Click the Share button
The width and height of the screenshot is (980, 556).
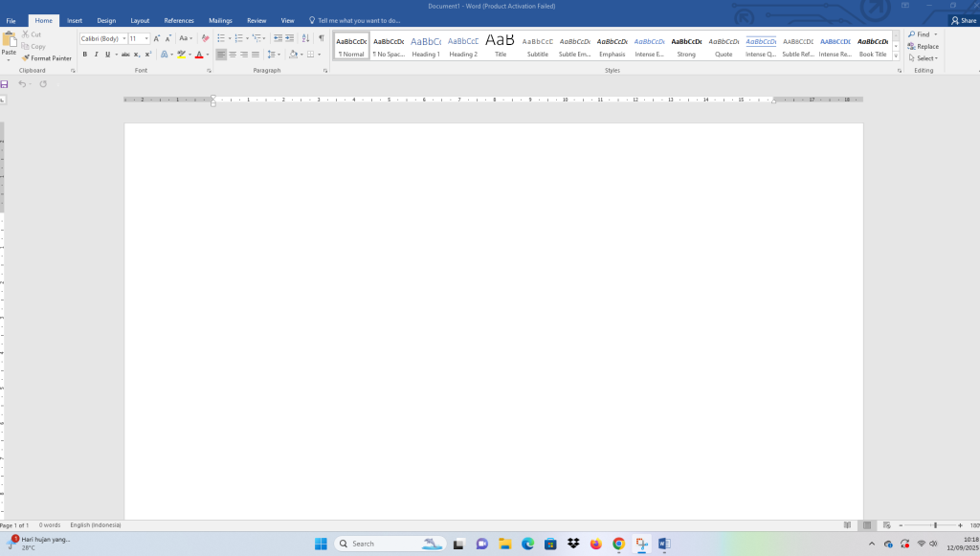[x=963, y=20]
